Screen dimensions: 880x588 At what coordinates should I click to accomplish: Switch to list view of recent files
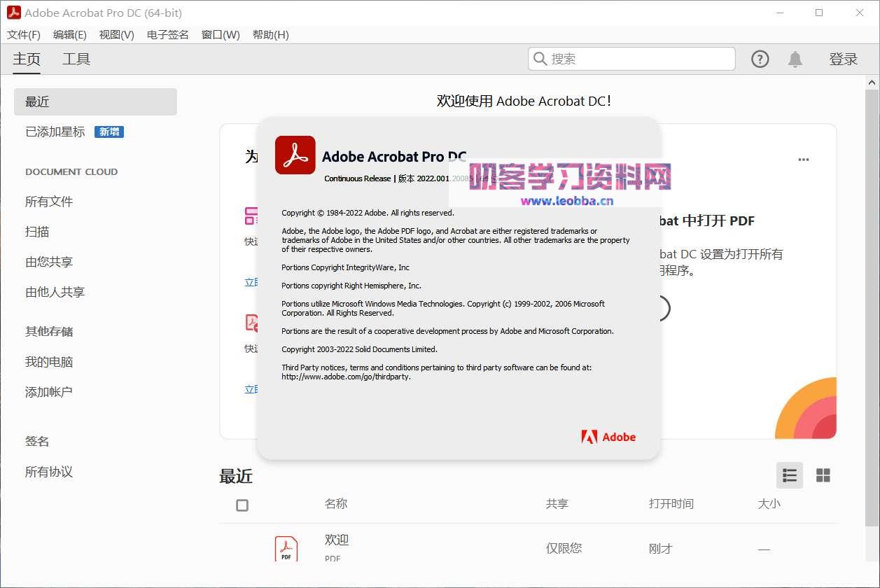point(789,475)
